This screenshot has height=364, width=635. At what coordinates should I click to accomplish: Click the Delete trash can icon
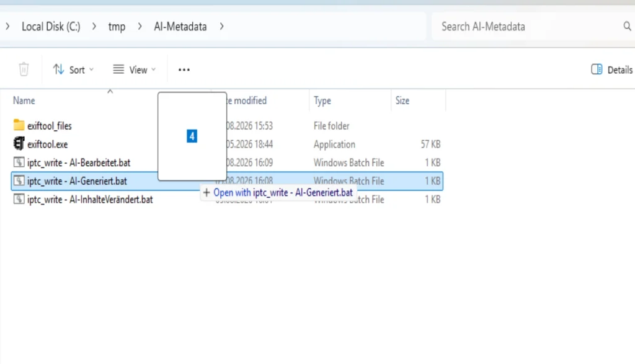coord(24,69)
